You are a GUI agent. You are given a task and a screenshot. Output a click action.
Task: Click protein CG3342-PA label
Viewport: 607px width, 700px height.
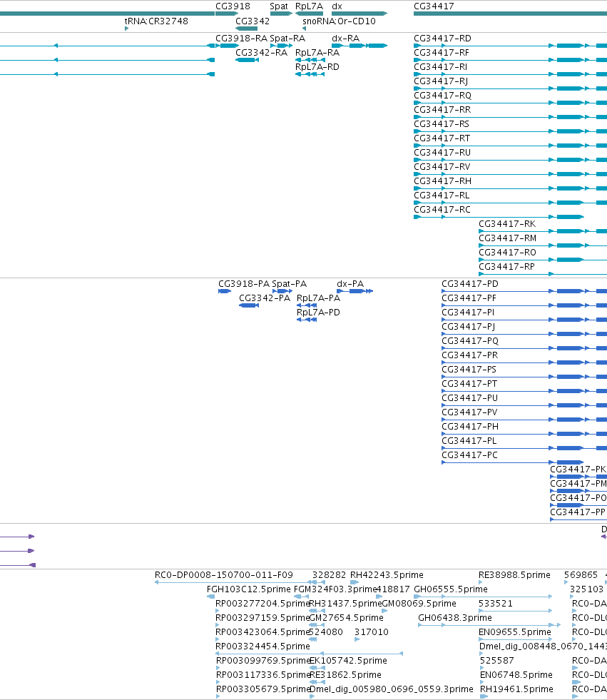point(265,298)
